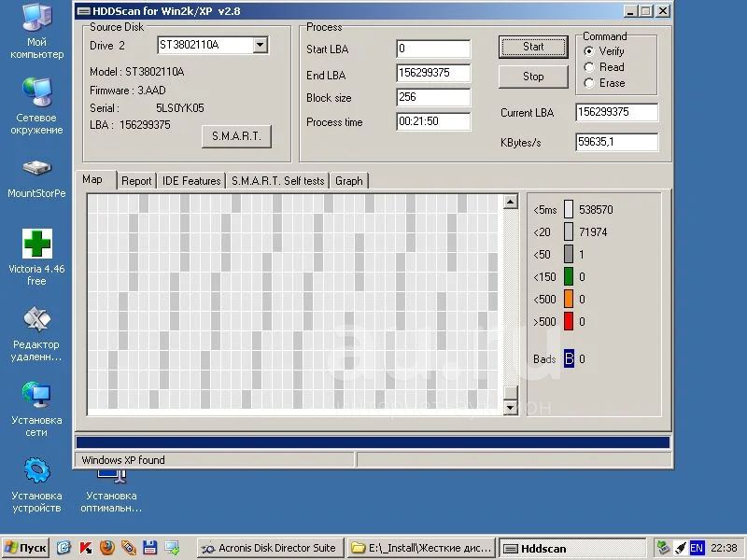
Task: Open the network setup desktop icon
Action: coord(36,408)
